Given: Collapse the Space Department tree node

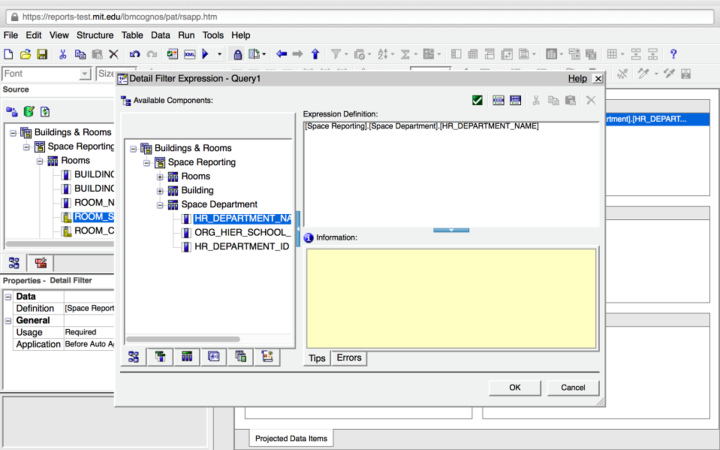Looking at the screenshot, I should pos(160,204).
